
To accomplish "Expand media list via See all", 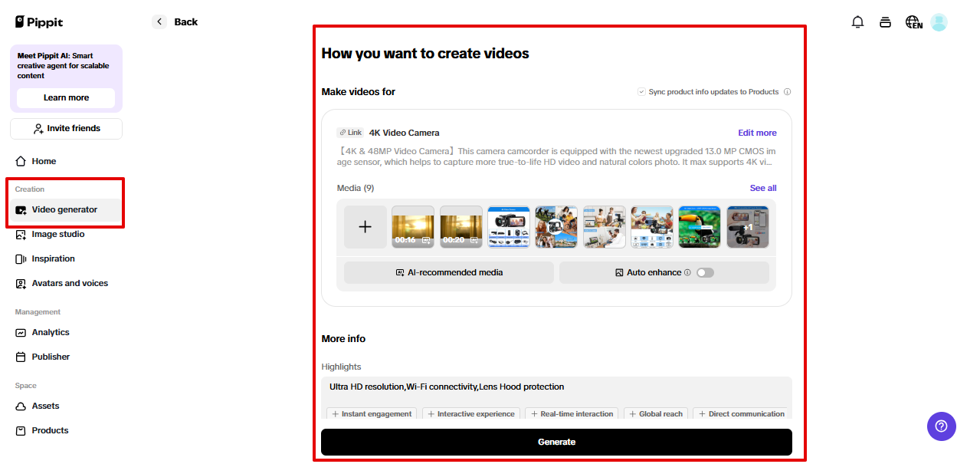I will 762,188.
